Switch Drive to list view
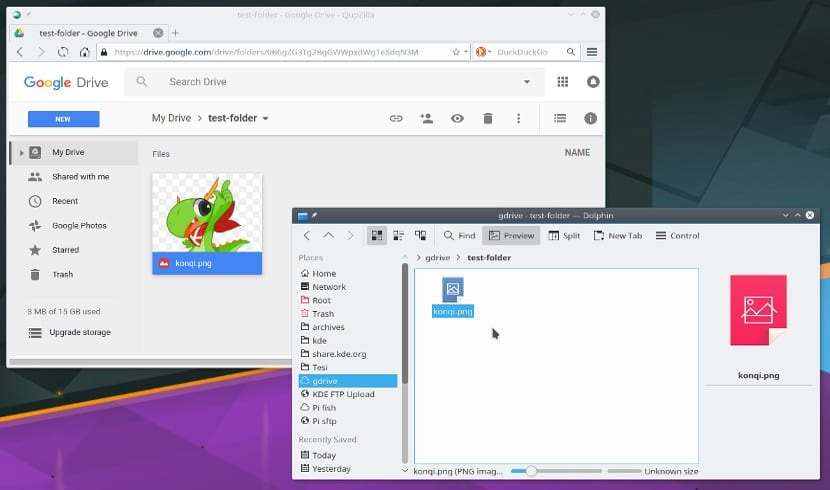 pos(560,119)
